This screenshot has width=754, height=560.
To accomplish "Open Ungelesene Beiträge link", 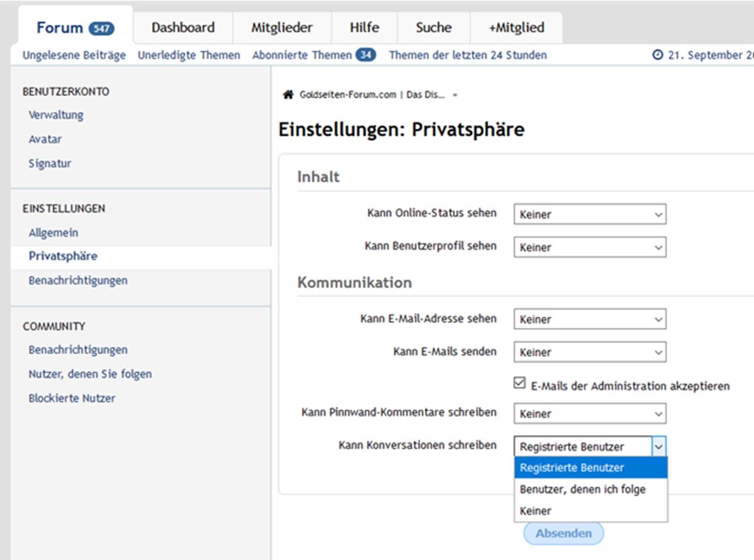I will pyautogui.click(x=74, y=55).
